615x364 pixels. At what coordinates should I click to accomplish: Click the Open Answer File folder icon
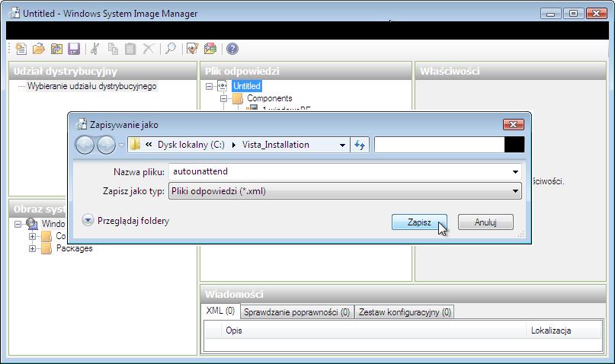pyautogui.click(x=38, y=49)
